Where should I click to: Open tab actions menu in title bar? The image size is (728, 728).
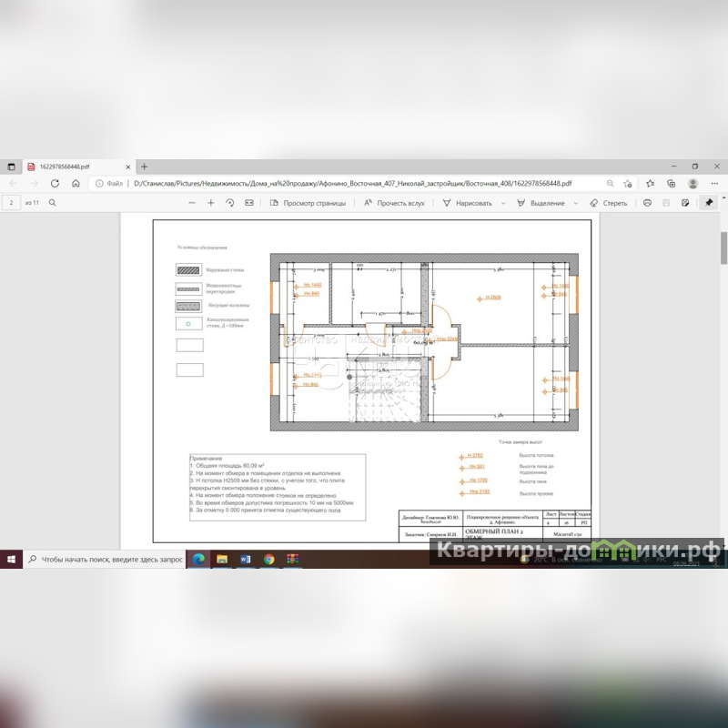[x=12, y=167]
